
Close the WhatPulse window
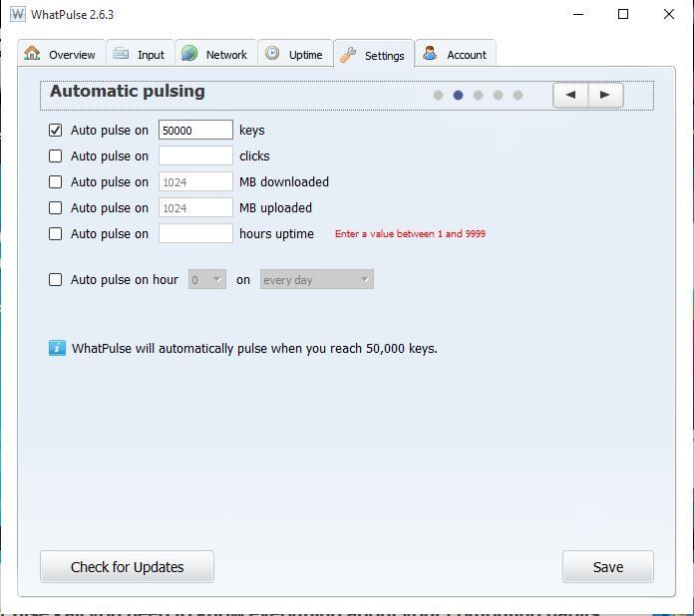click(669, 14)
